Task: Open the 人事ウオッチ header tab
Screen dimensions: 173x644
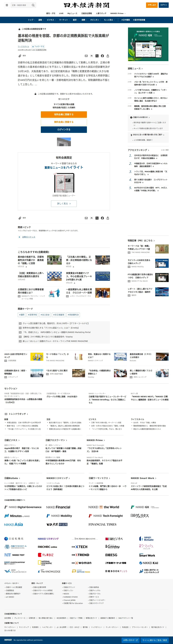Action: [101, 13]
